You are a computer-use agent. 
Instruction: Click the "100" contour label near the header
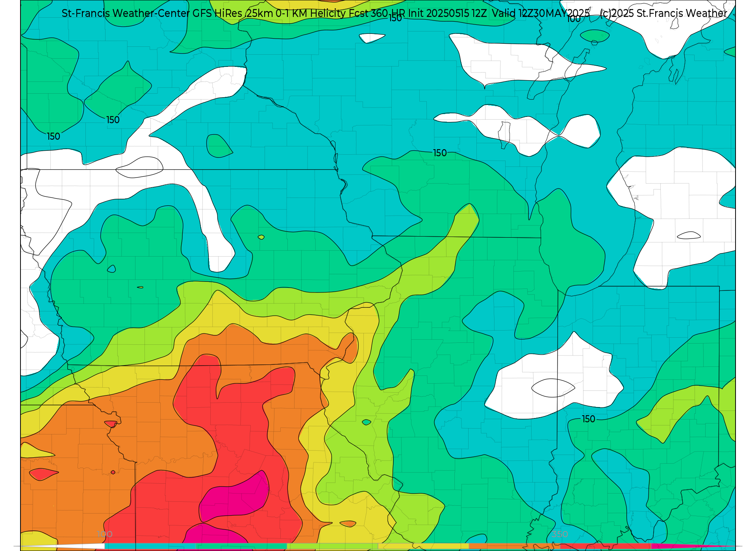pos(574,18)
